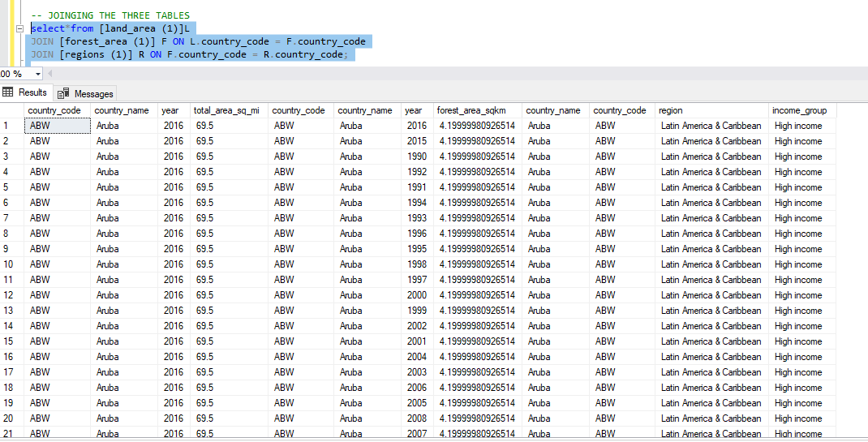Place cursor on the select*from line

click(110, 28)
